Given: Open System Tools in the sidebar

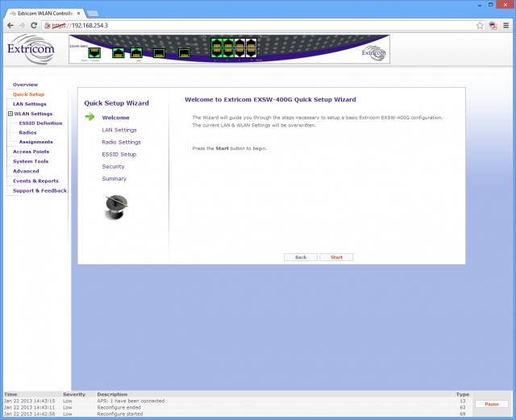Looking at the screenshot, I should point(31,161).
